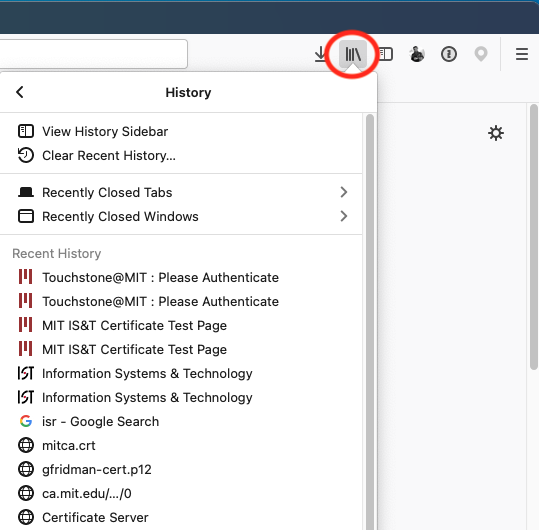This screenshot has width=539, height=530.
Task: Expand Recently Closed Windows submenu
Action: pos(181,216)
